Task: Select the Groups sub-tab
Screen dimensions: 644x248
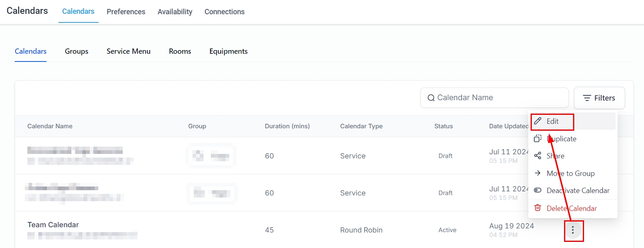Action: pyautogui.click(x=77, y=51)
